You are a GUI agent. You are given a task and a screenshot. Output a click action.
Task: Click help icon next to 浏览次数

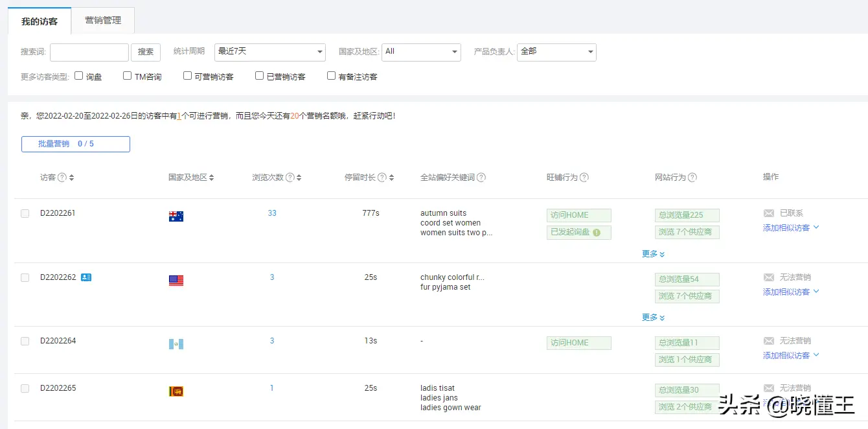(x=290, y=178)
